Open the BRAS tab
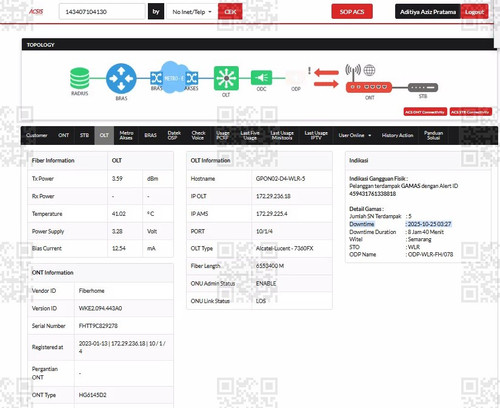This screenshot has height=408, width=500. [150, 135]
